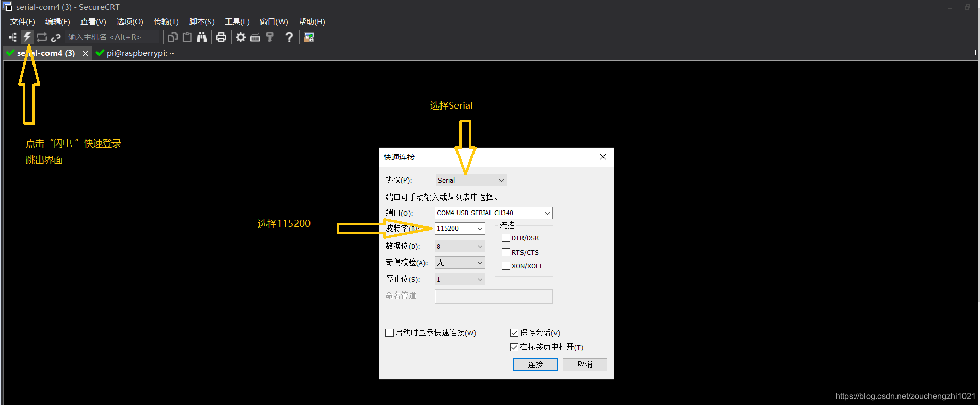Click the SecureCRT app icon in title bar
Viewport: 980px width, 406px height.
pos(7,7)
